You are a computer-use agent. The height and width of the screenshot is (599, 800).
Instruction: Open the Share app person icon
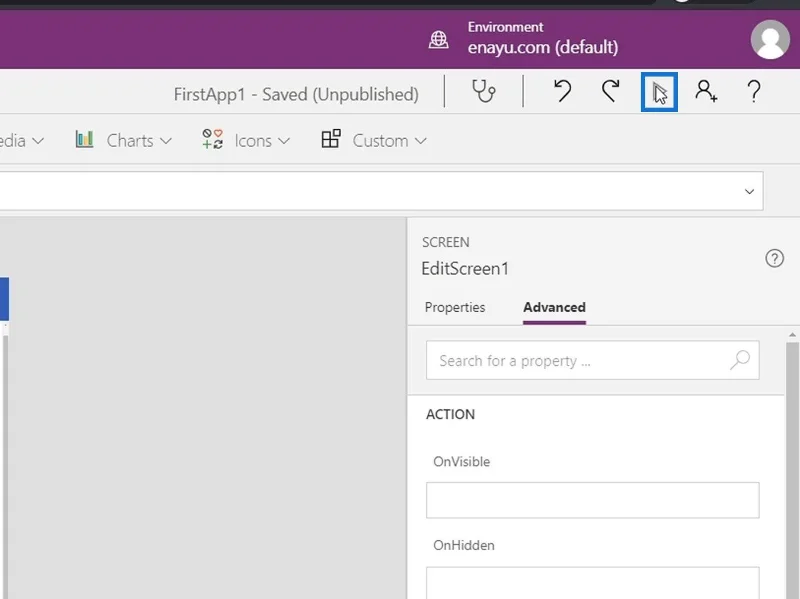pos(706,92)
